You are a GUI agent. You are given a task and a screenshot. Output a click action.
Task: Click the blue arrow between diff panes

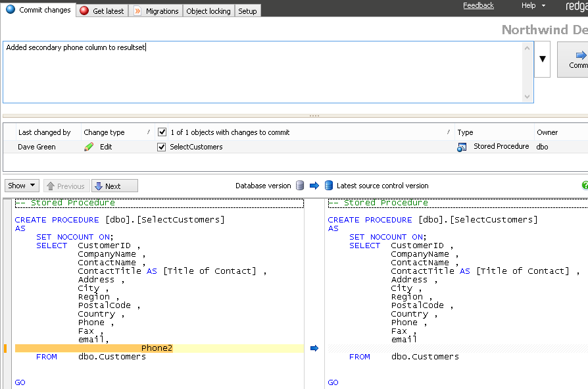point(314,348)
